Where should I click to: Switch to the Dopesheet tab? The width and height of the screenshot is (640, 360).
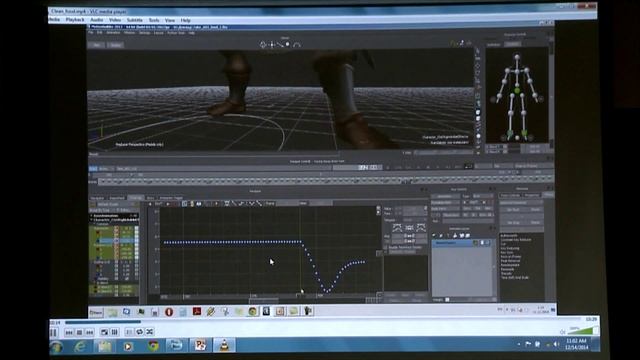[117, 198]
